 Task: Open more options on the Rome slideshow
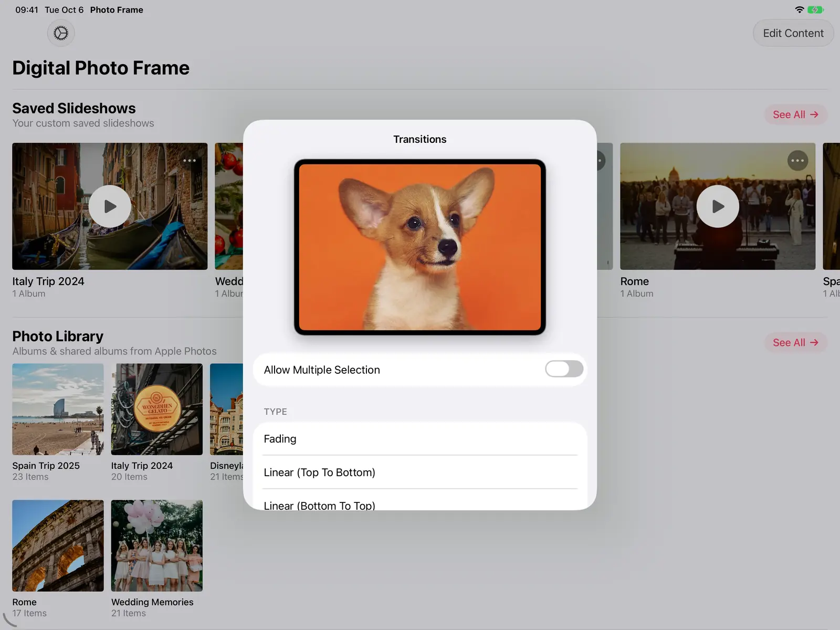797,161
